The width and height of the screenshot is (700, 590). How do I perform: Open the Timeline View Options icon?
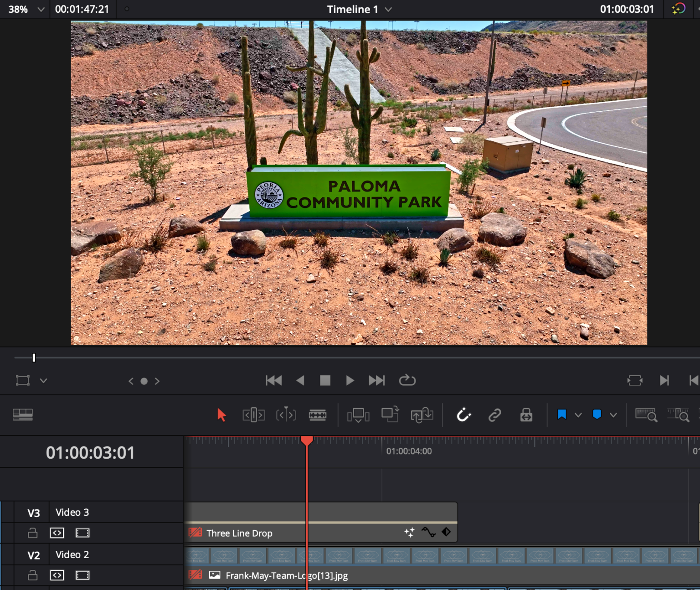click(x=22, y=414)
